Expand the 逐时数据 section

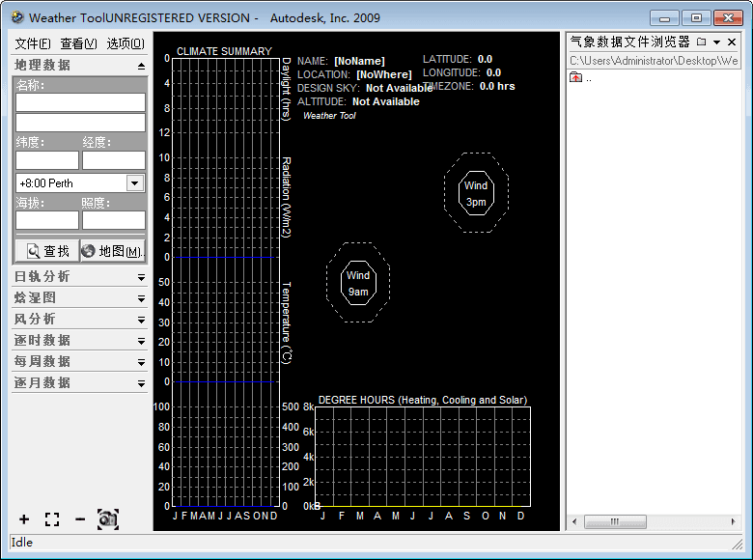tap(141, 341)
